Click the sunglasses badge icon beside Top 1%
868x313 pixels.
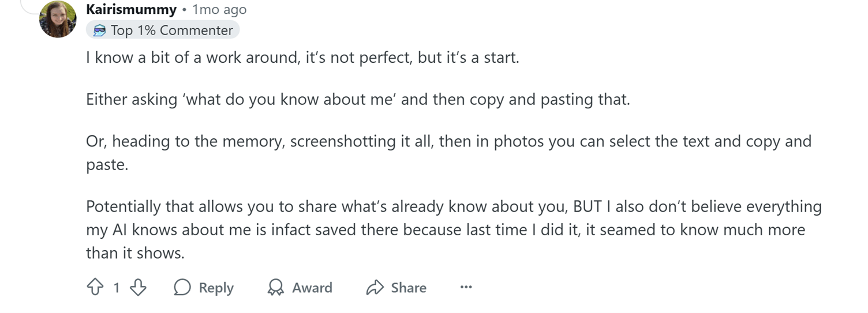pyautogui.click(x=100, y=31)
